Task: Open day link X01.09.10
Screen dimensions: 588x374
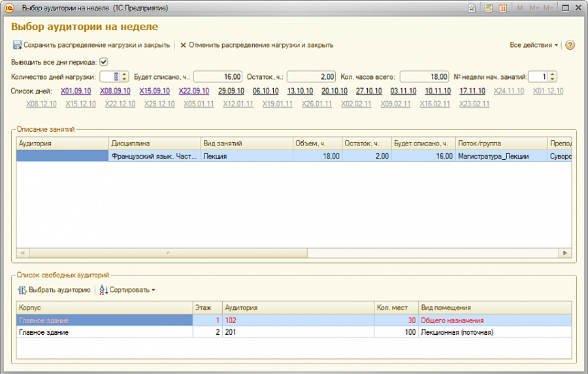Action: tap(76, 91)
